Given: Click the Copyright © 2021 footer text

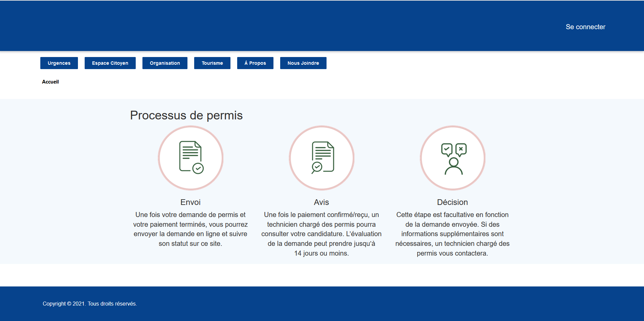Looking at the screenshot, I should coord(90,304).
